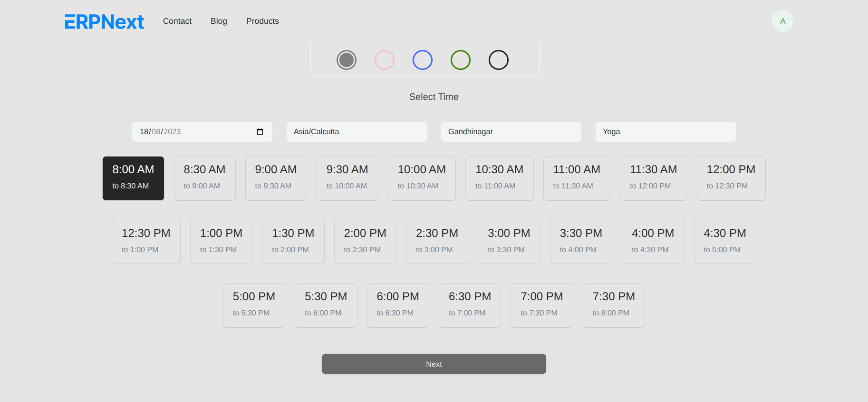Open the date picker calendar icon
868x402 pixels.
[260, 132]
